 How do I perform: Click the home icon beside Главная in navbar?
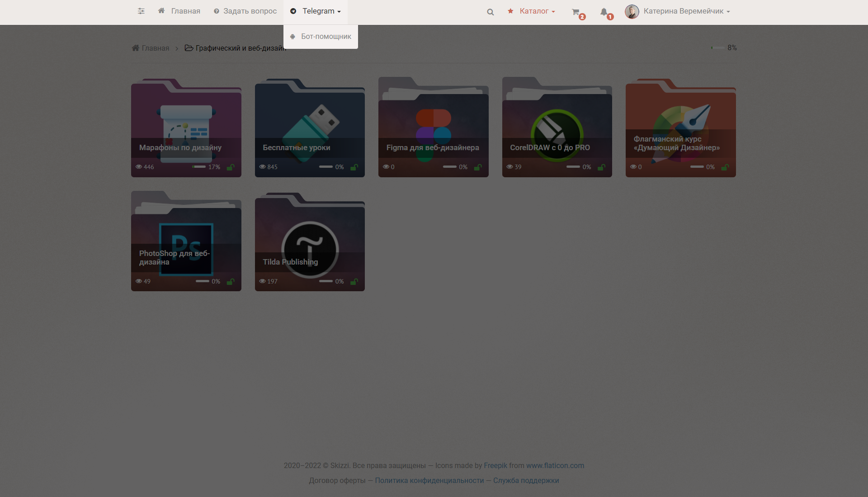(x=161, y=11)
